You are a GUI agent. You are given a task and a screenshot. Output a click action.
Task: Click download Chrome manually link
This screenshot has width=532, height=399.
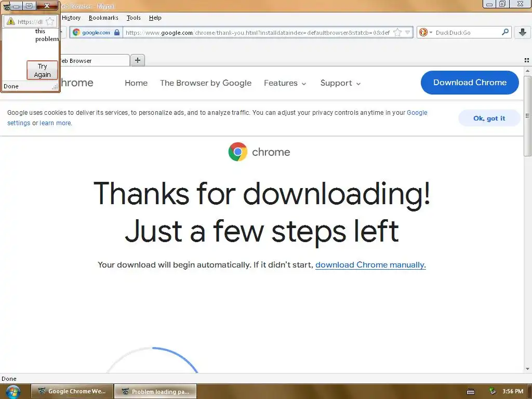tap(370, 264)
